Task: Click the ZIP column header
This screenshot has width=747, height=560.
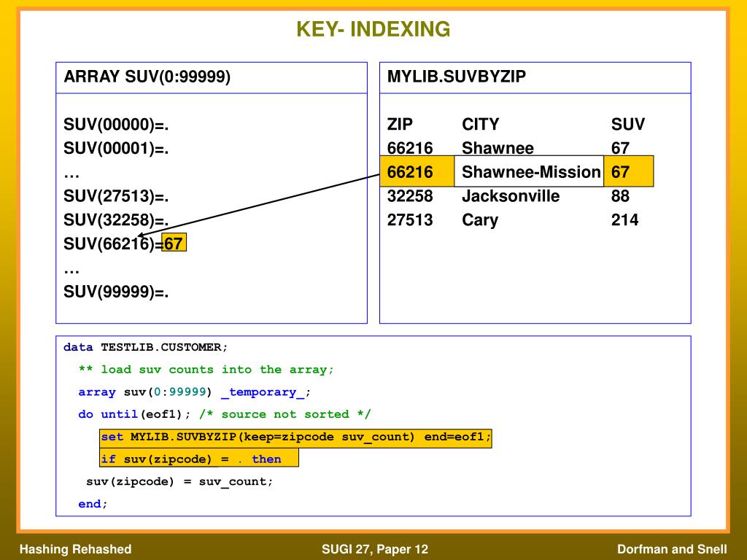Action: click(400, 124)
